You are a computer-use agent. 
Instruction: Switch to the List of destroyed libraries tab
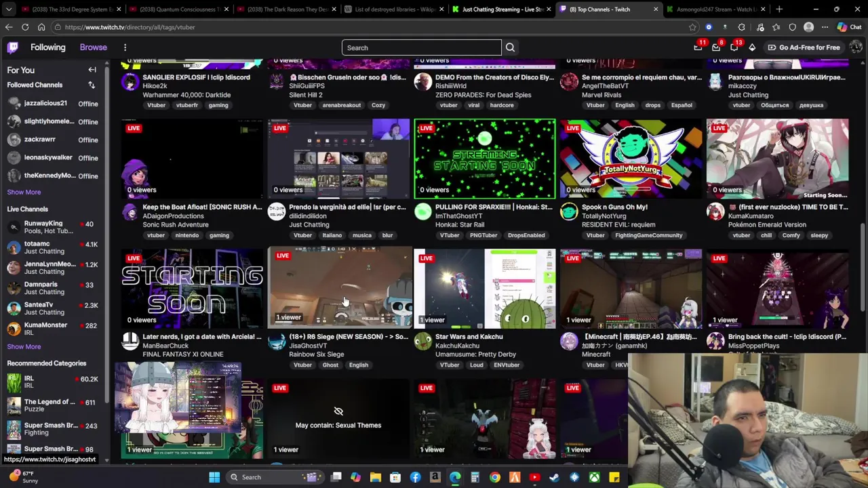pyautogui.click(x=393, y=9)
